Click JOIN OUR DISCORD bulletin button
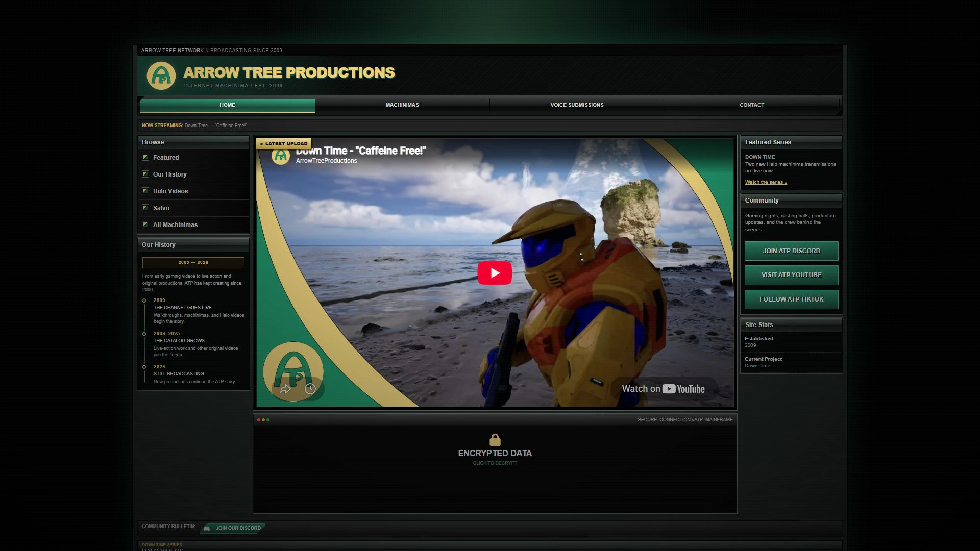The image size is (980, 551). coord(233,528)
